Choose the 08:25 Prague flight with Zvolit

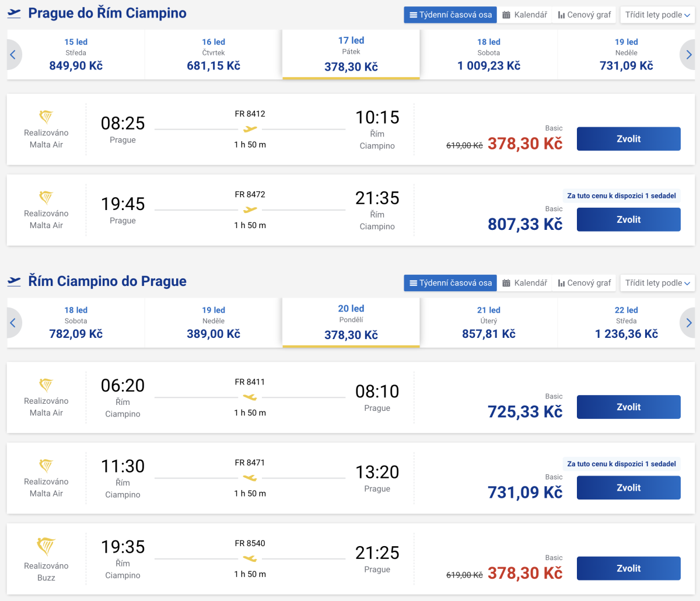[x=628, y=139]
